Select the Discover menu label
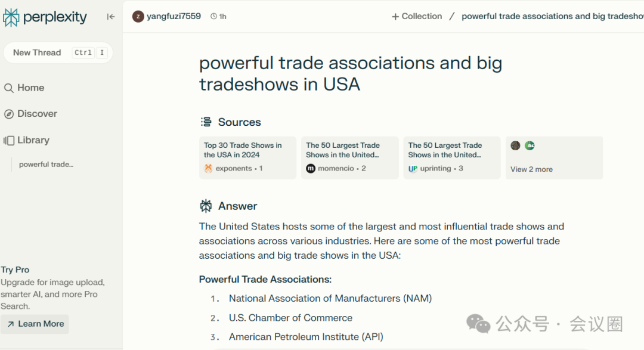 point(37,114)
